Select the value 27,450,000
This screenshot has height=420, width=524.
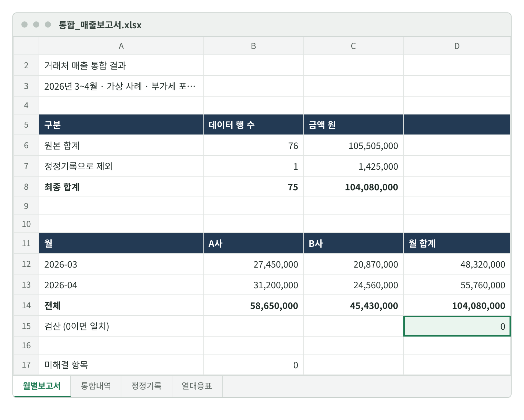(254, 264)
